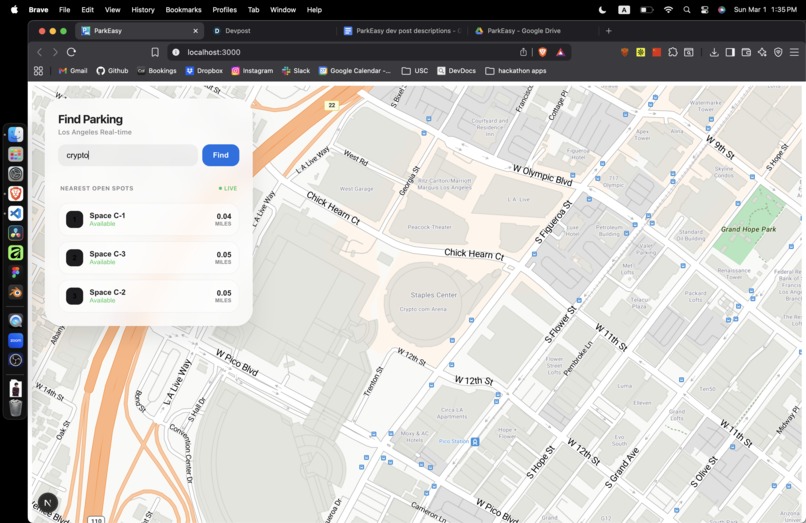
Task: Open Brave Rewards triangle icon
Action: tap(560, 52)
